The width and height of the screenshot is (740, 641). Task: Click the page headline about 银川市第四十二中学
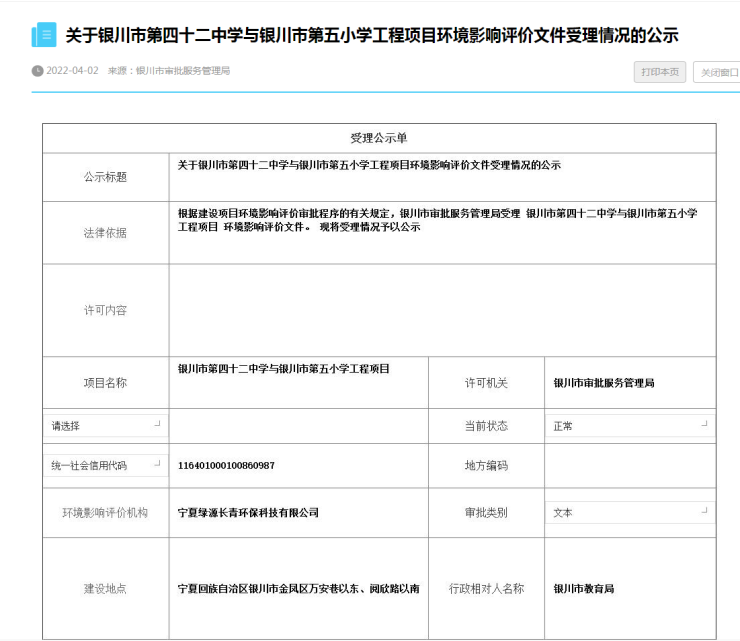point(372,35)
